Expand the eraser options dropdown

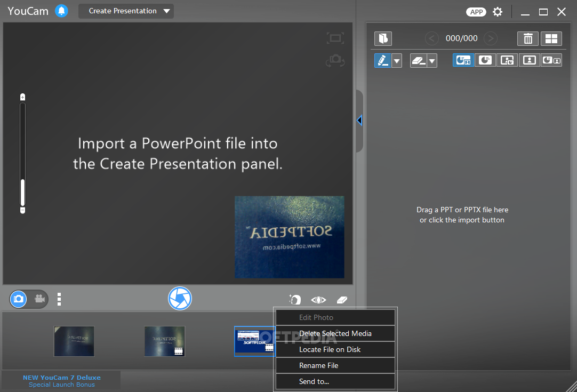432,61
